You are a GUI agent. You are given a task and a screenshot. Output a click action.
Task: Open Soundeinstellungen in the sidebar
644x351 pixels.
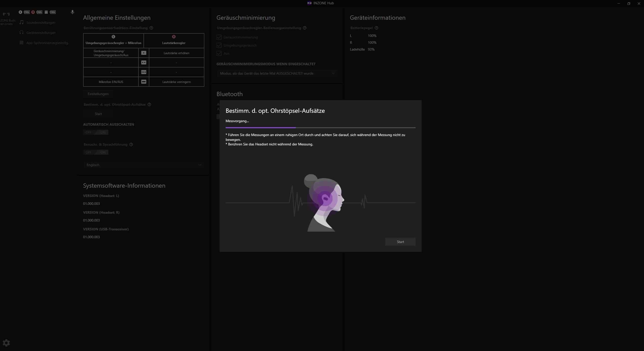pyautogui.click(x=41, y=23)
